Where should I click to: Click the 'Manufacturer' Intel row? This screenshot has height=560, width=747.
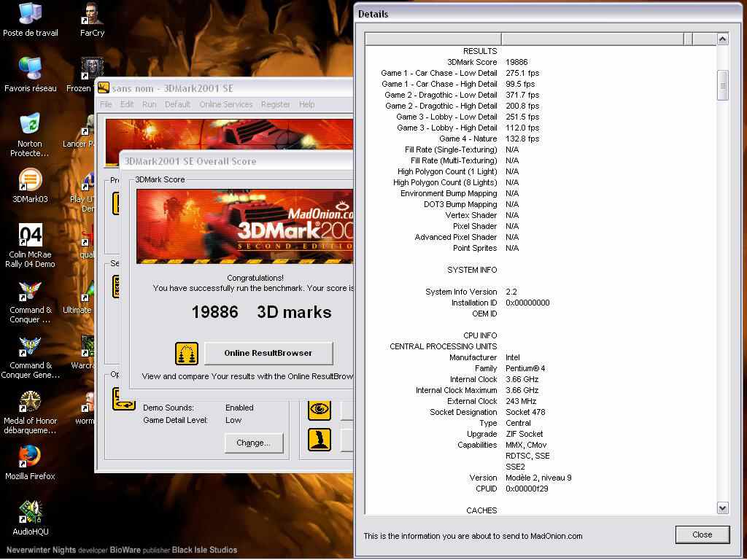[x=541, y=357]
